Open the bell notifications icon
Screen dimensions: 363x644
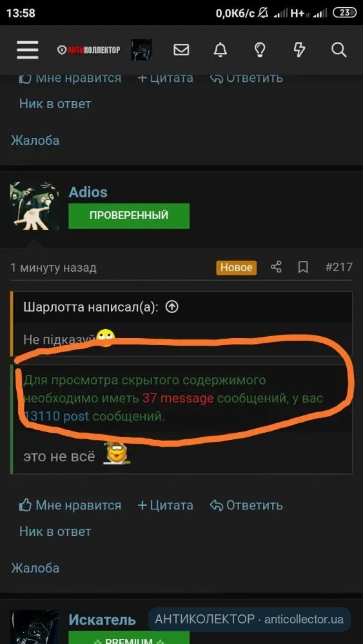tap(221, 50)
